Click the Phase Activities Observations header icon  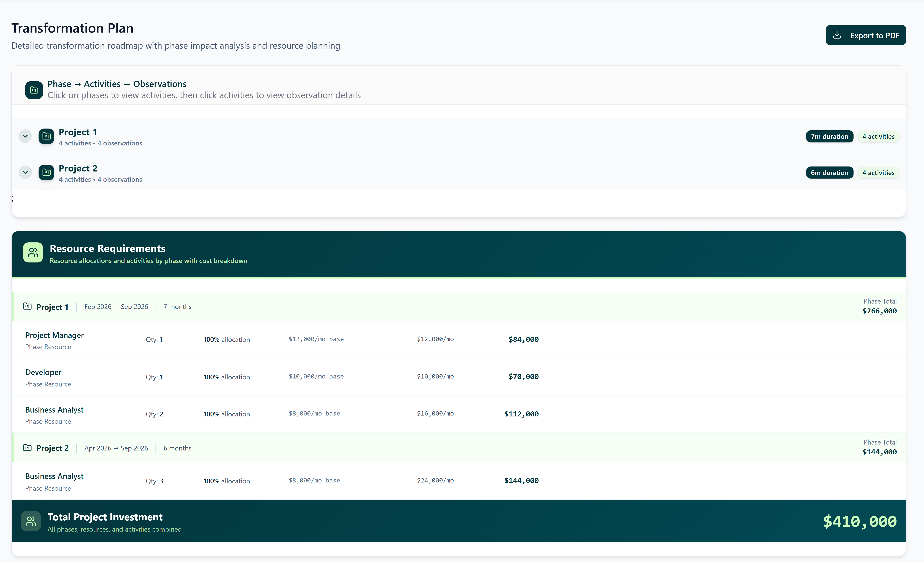(34, 90)
